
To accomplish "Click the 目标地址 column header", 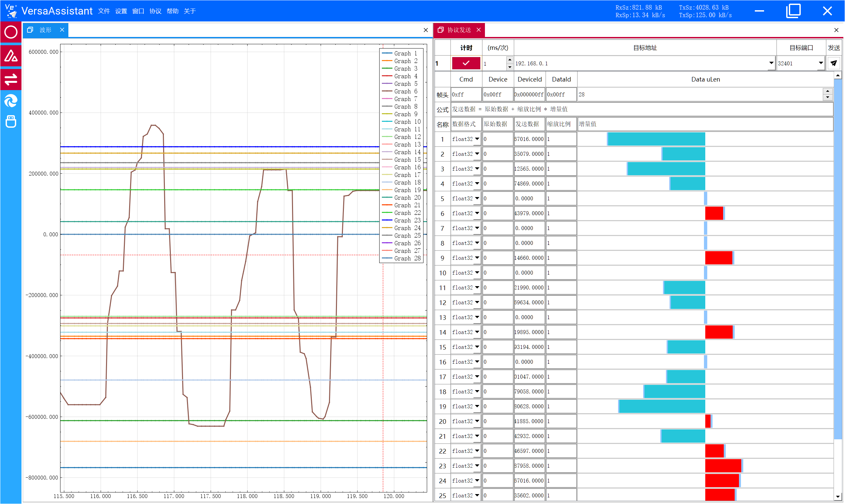I will click(x=645, y=48).
